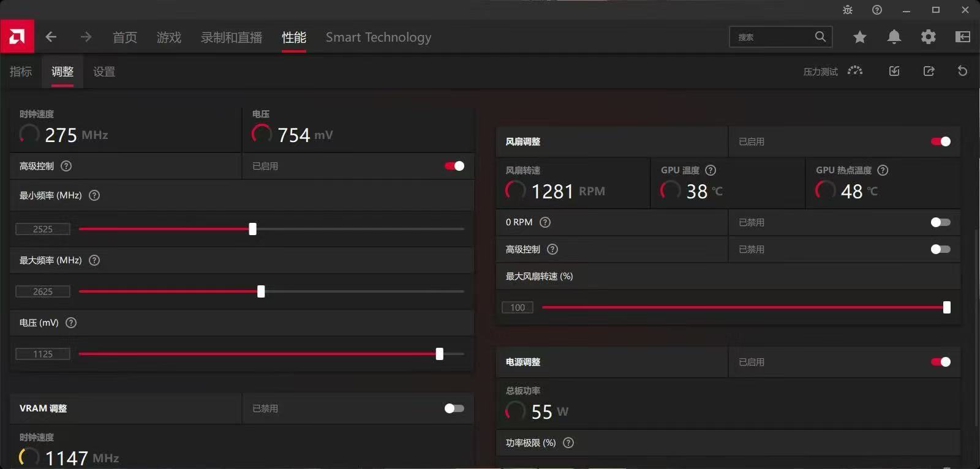The image size is (980, 469).
Task: Disable 风扇调整 toggle
Action: tap(940, 141)
